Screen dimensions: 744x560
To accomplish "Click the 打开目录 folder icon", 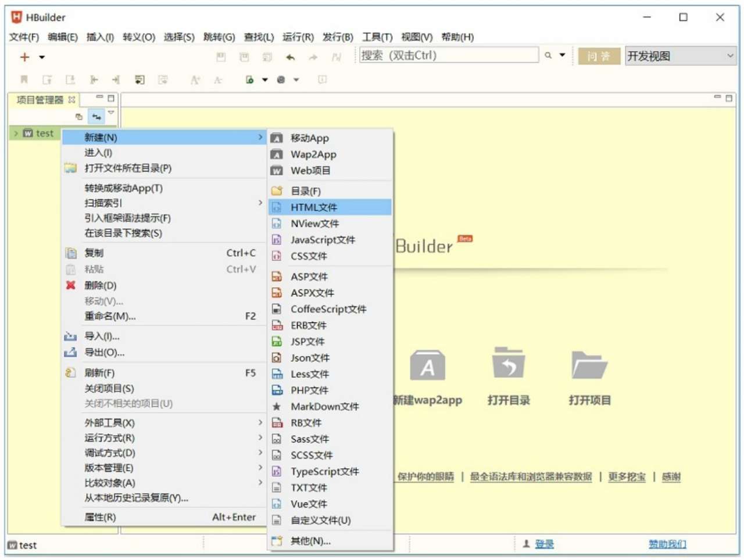I will tap(509, 363).
